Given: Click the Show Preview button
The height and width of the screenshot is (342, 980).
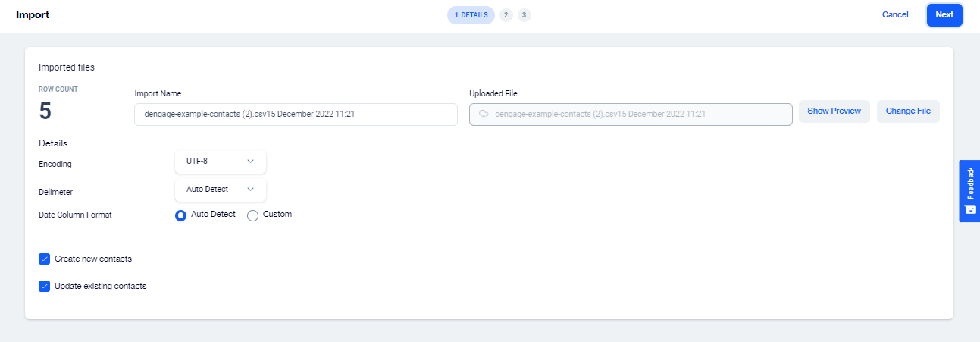Looking at the screenshot, I should point(834,111).
